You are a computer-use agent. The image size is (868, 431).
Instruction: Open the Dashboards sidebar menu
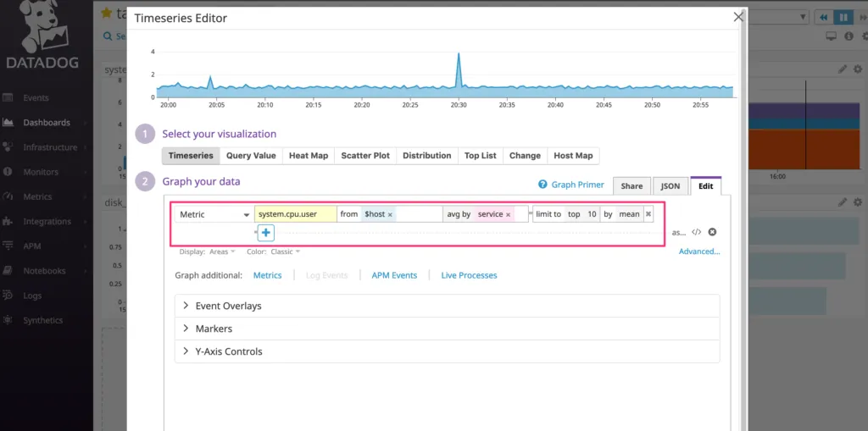tap(47, 123)
